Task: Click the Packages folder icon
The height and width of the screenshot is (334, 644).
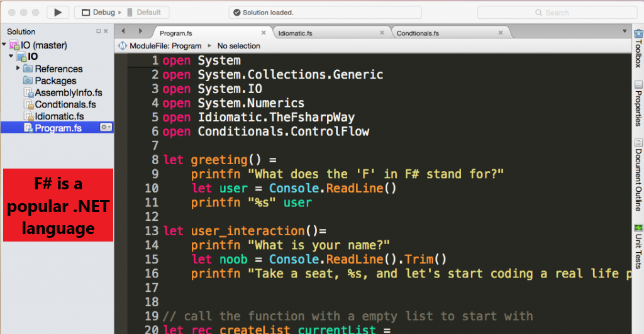Action: point(28,81)
